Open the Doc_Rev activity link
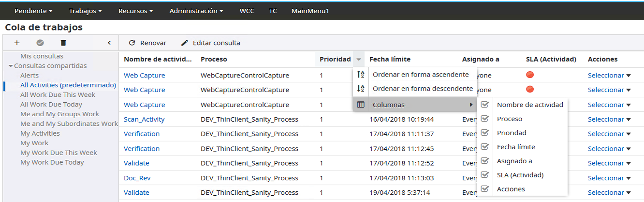644x202 pixels. point(137,178)
